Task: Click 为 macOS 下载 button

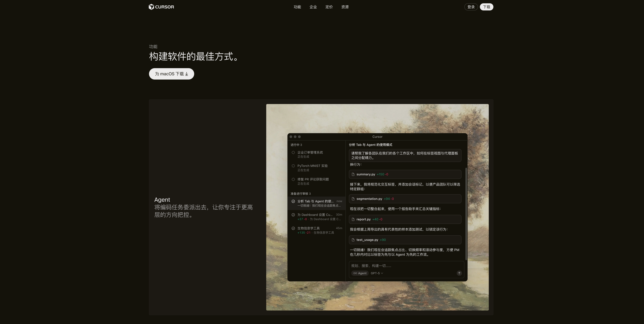Action: click(172, 74)
